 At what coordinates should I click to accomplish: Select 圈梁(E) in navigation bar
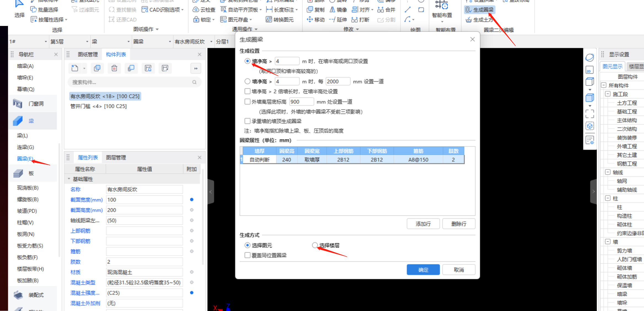pos(25,159)
